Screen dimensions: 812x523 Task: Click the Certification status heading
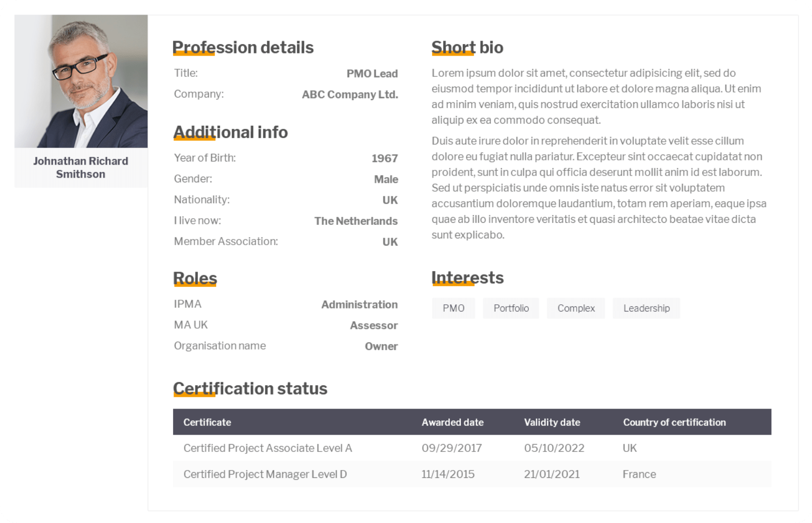click(x=250, y=388)
